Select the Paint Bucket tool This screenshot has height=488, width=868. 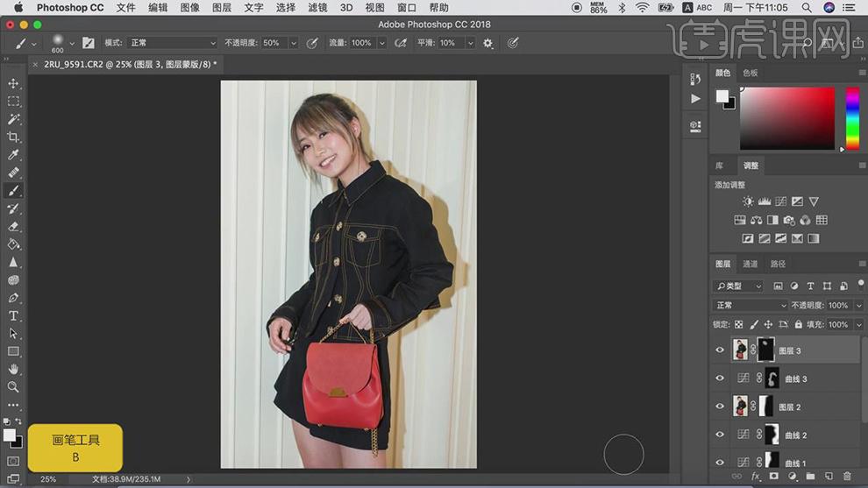click(13, 244)
